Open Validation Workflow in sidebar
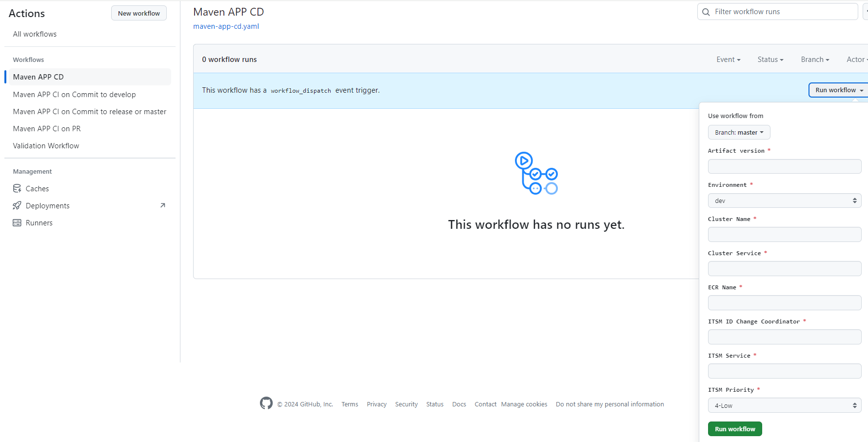 pos(90,145)
